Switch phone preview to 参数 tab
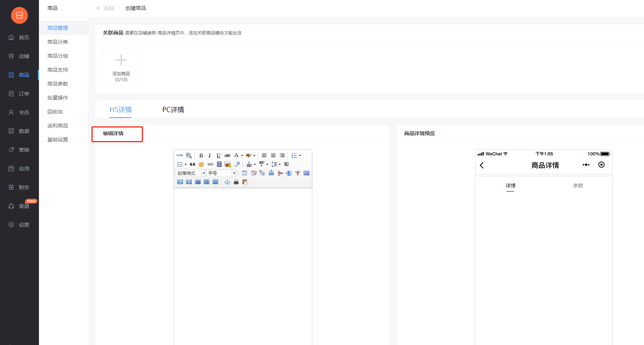Screen dimensions: 644x345 [578, 186]
